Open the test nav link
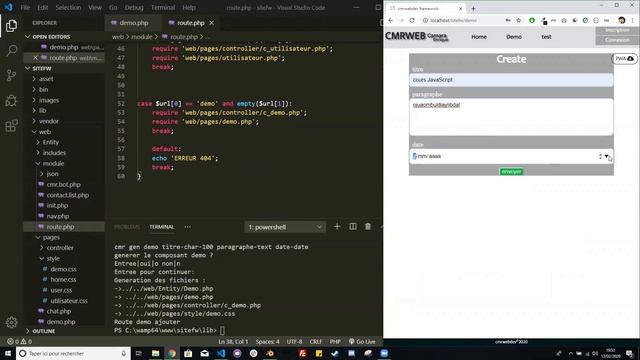Viewport: 640px width, 360px height. [x=546, y=37]
